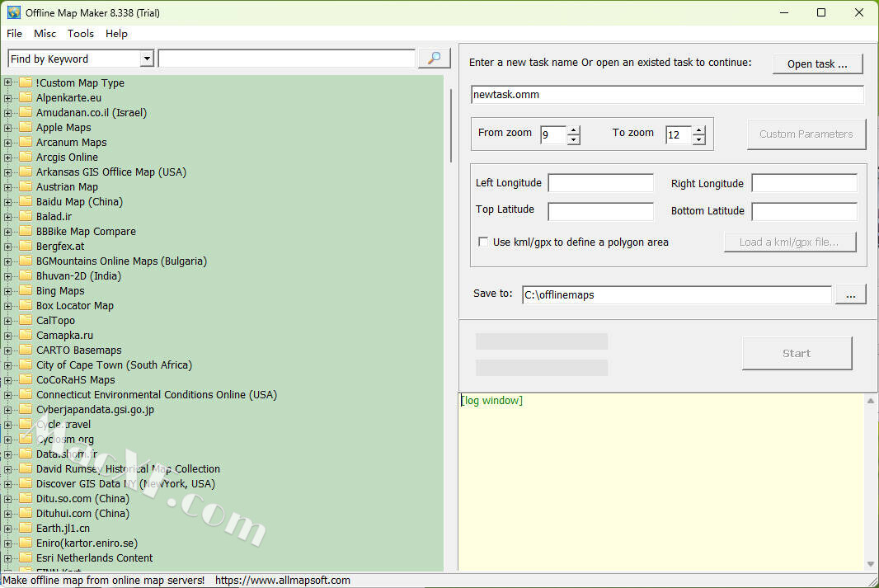Viewport: 879px width, 588px height.
Task: Expand the !Custom Map Type node
Action: [8, 83]
